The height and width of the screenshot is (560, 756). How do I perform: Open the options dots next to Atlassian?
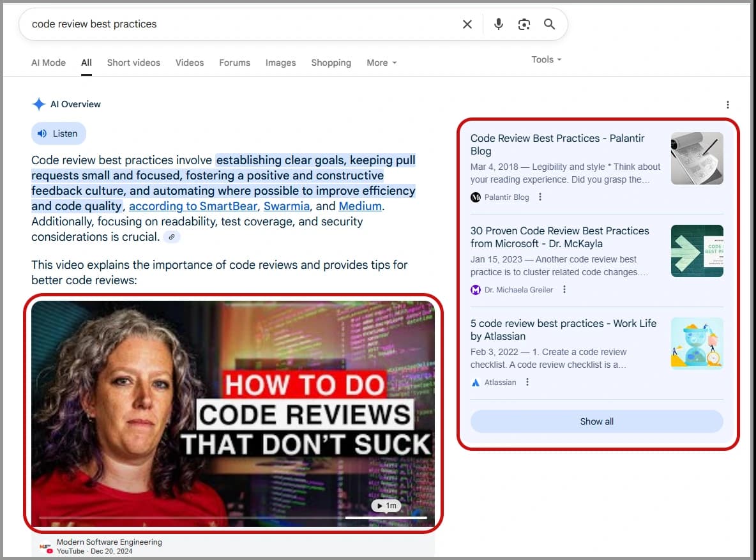[527, 382]
